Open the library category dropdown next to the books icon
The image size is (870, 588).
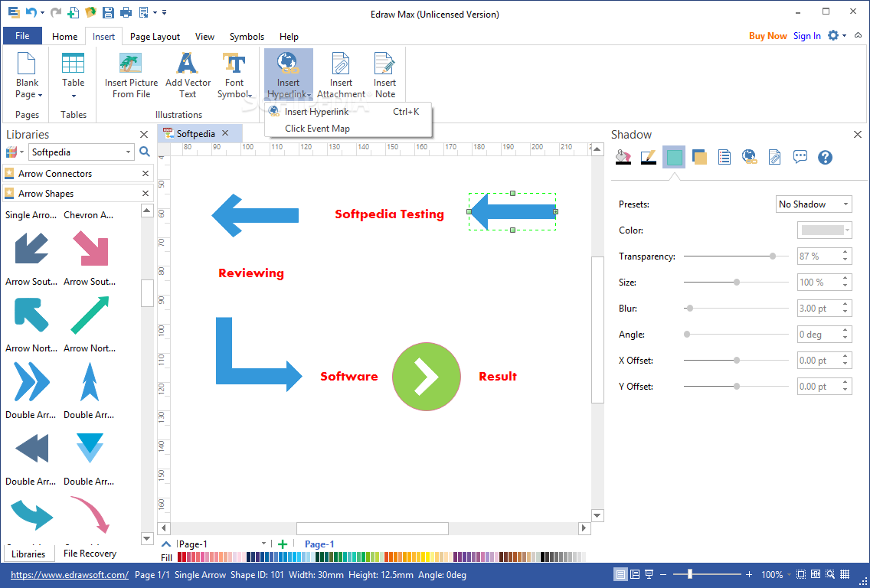21,152
